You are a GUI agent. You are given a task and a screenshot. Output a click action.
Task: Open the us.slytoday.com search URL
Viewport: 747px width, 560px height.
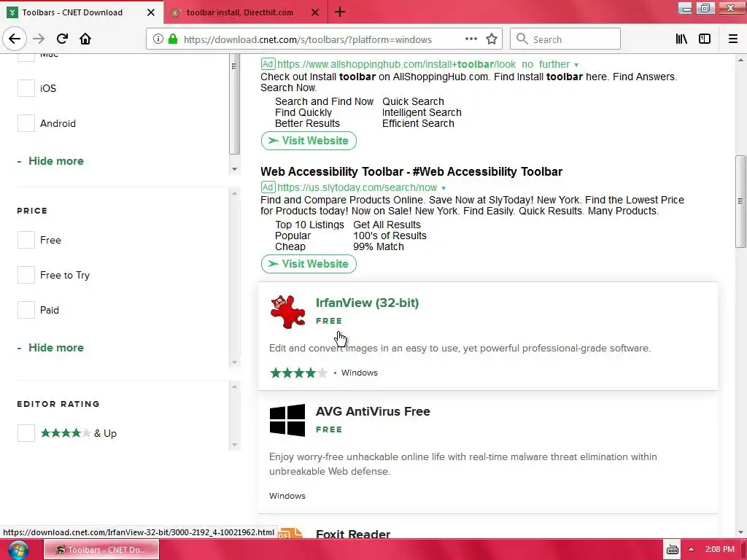[x=357, y=187]
